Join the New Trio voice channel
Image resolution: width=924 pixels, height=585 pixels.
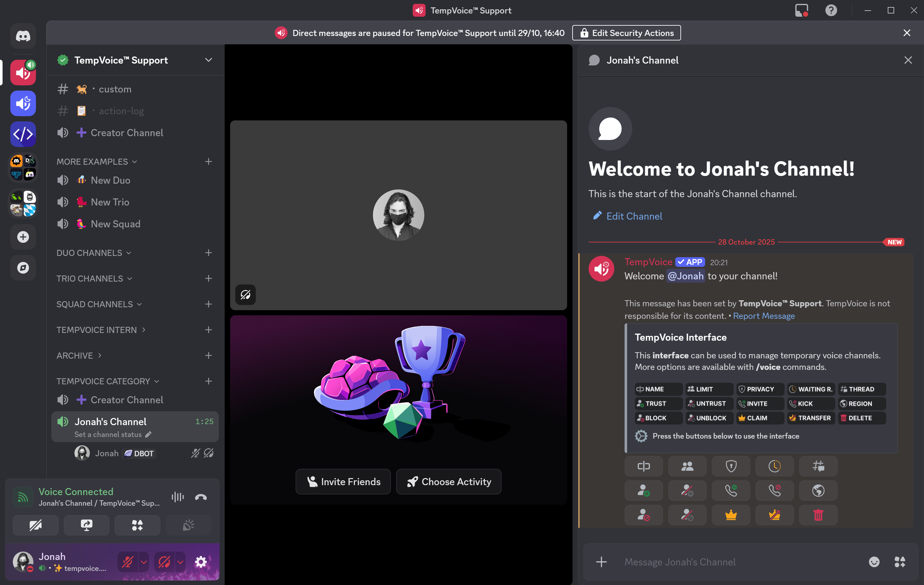click(x=110, y=202)
